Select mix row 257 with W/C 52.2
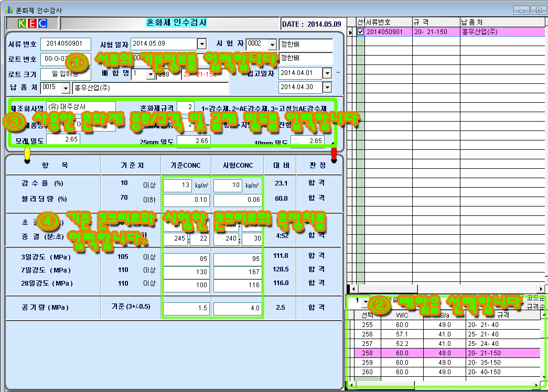Viewport: 548px width, 392px height. point(447,344)
